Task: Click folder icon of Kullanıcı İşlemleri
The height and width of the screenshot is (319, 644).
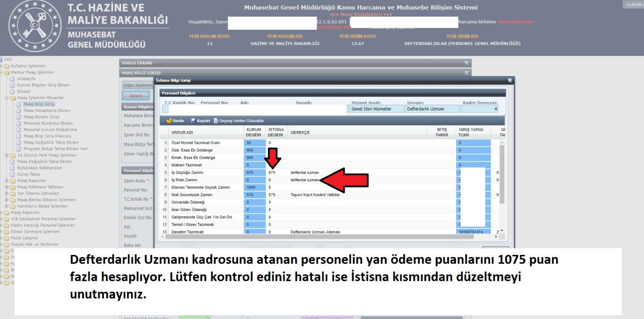Action: (7, 66)
